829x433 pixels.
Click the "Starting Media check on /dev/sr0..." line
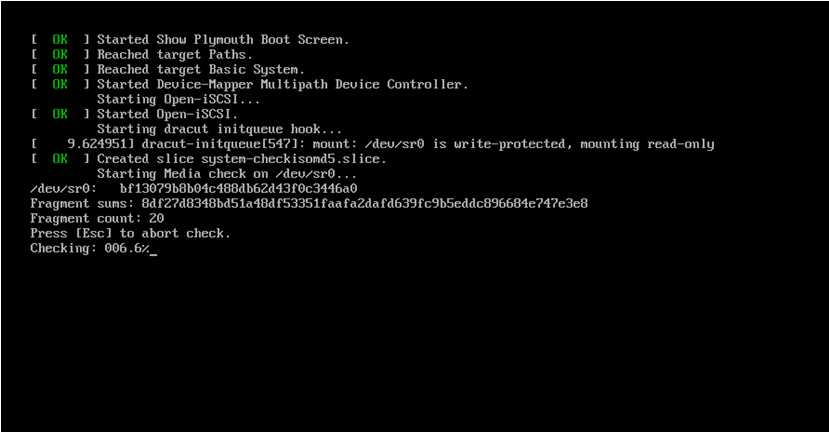(x=226, y=173)
